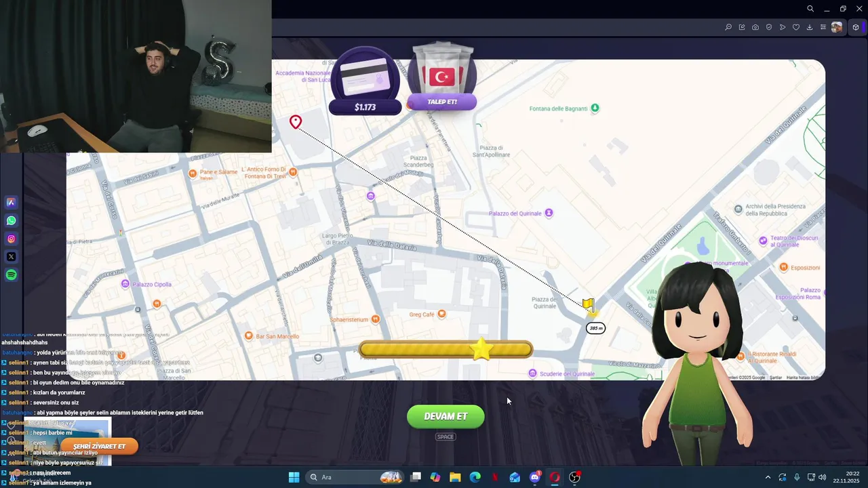The width and height of the screenshot is (868, 488).
Task: Open the easy setup sliders icon
Action: [823, 27]
